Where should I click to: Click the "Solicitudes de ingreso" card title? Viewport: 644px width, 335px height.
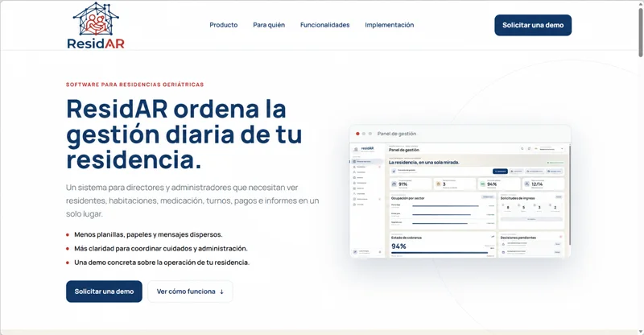tap(518, 198)
